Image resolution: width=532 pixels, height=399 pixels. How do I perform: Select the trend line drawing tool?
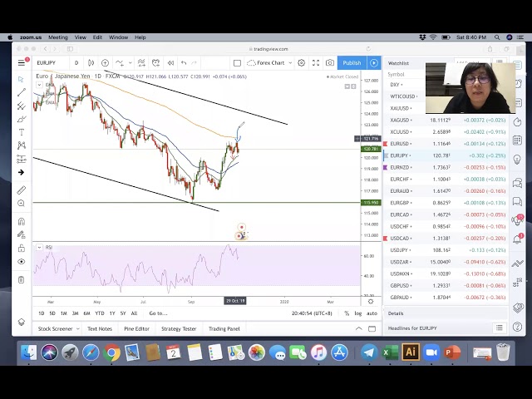pyautogui.click(x=21, y=92)
